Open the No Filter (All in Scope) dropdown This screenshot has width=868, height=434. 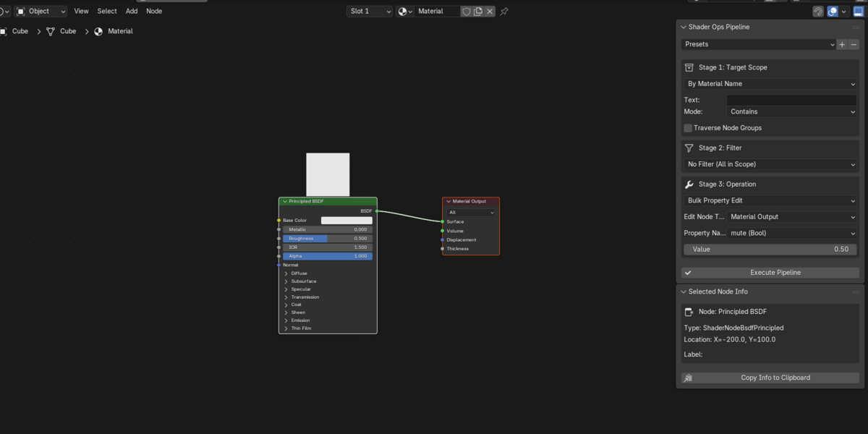click(x=770, y=164)
